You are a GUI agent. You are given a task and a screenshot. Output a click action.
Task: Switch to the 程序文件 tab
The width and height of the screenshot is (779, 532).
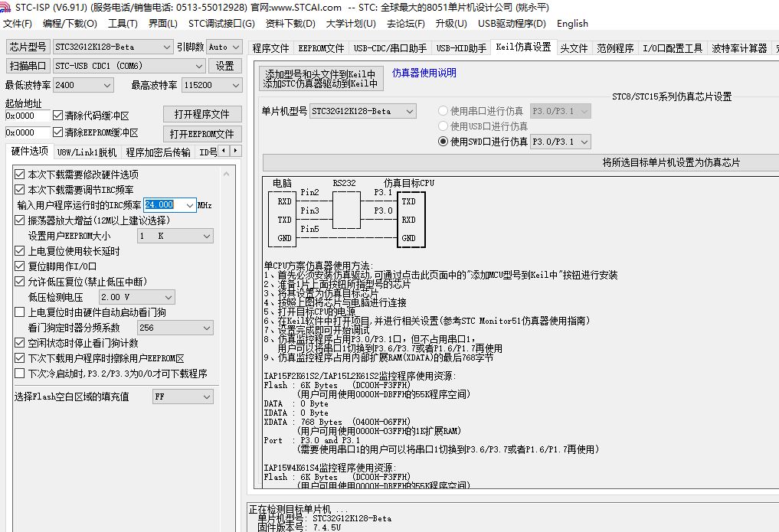click(x=270, y=48)
